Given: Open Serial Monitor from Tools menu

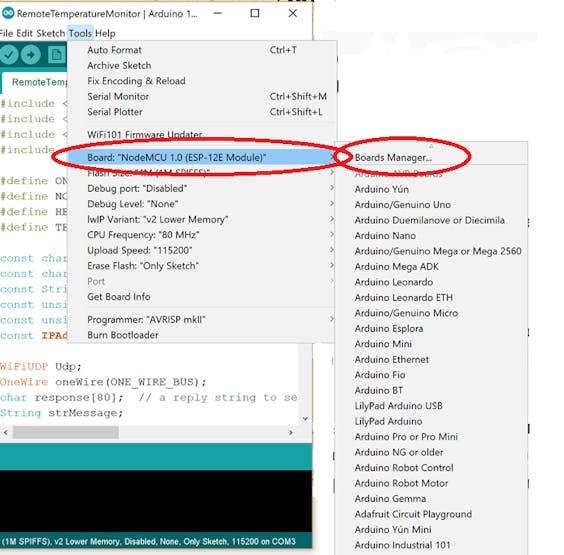Looking at the screenshot, I should coord(202,96).
